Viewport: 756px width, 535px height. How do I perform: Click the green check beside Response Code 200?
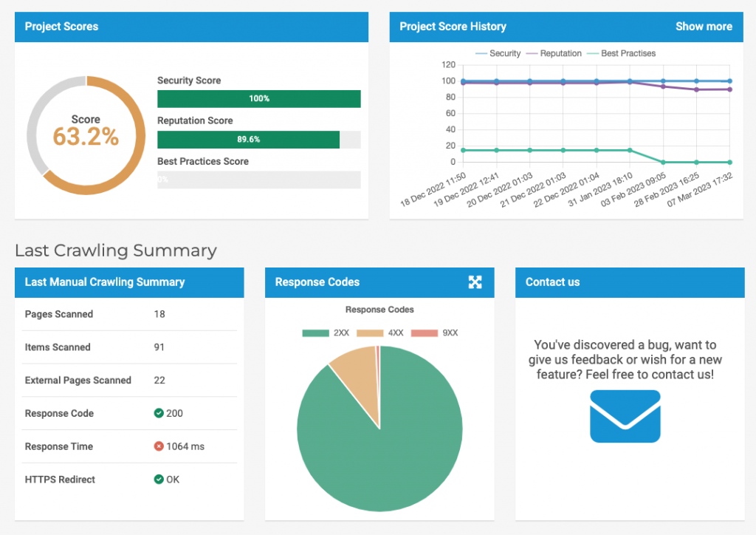(x=159, y=413)
